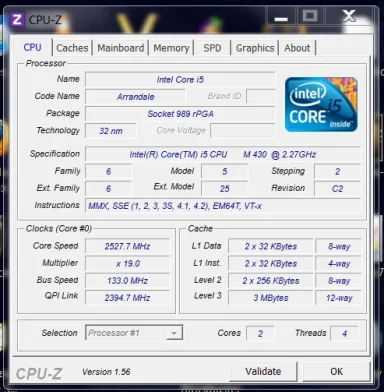The width and height of the screenshot is (384, 392).
Task: Click the Core Speed value 2527.7 MHz
Action: (x=127, y=246)
